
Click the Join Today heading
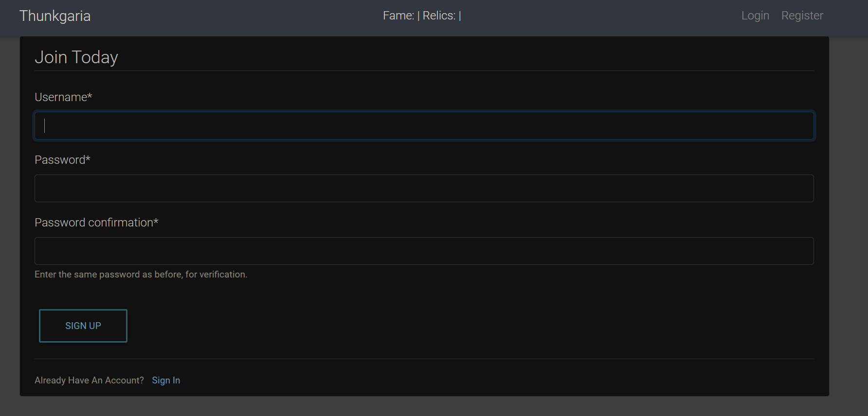tap(76, 57)
